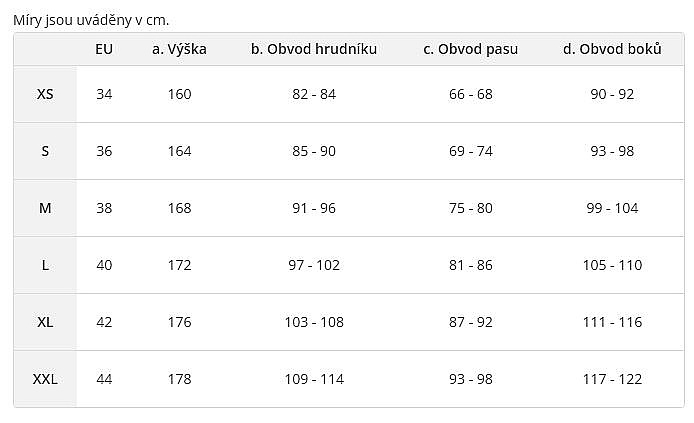Click hip measurement 93 - 98 cell
This screenshot has width=694, height=423.
coord(612,151)
